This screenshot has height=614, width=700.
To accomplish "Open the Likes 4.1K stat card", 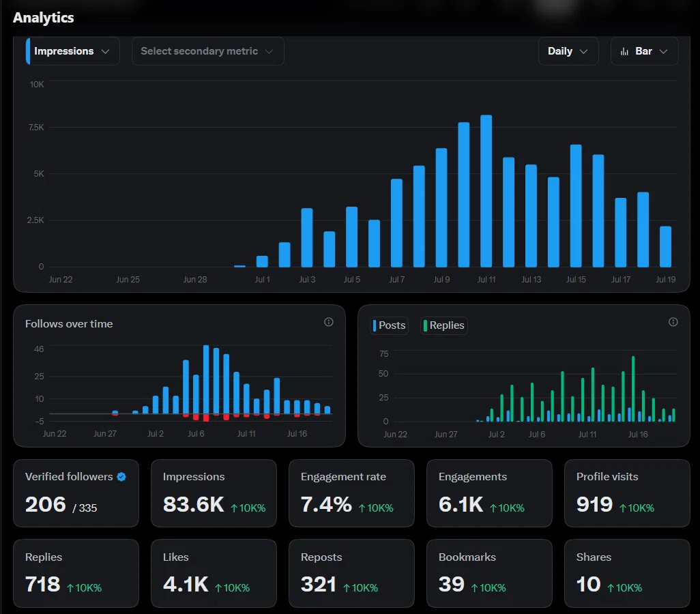I will coord(214,573).
